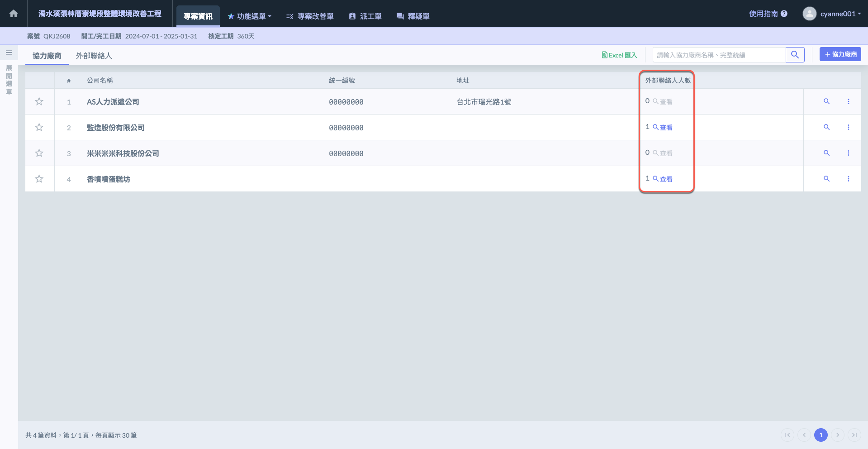Click the search magnifier button beside input

(795, 55)
